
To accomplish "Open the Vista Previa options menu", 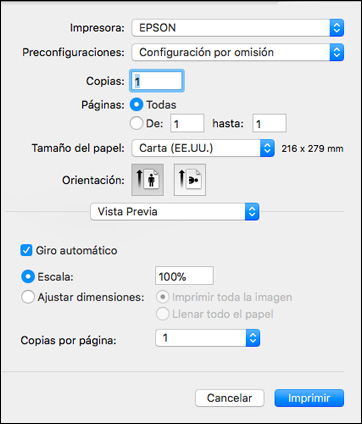I will 175,212.
